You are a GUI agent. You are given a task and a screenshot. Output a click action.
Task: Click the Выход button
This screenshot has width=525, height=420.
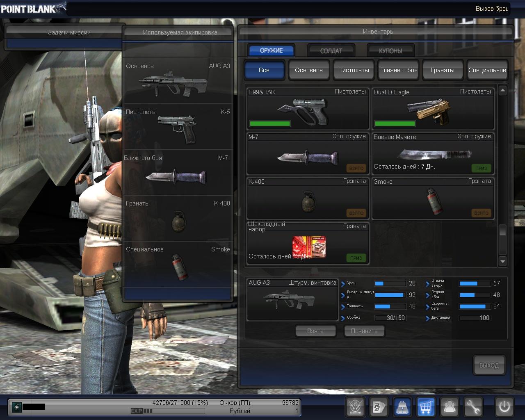[489, 365]
